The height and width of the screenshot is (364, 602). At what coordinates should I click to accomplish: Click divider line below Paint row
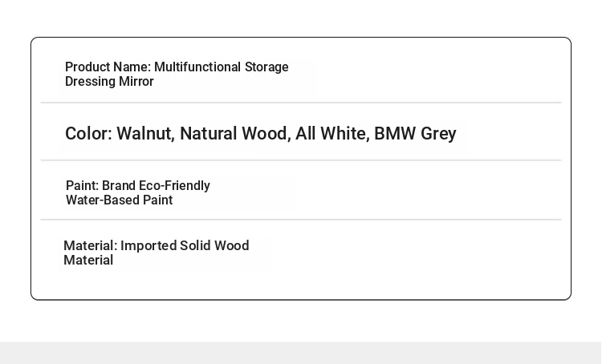(301, 220)
